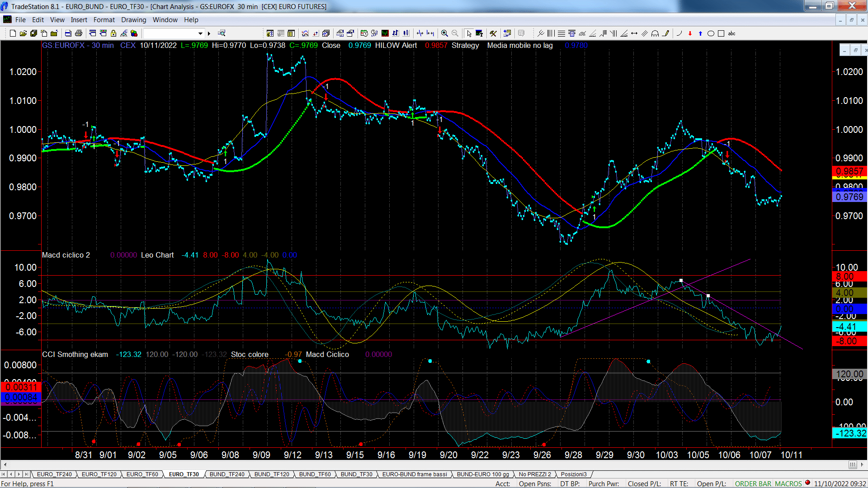Select the double-headed arrow drawing tool
This screenshot has height=488, width=868.
pyautogui.click(x=634, y=33)
